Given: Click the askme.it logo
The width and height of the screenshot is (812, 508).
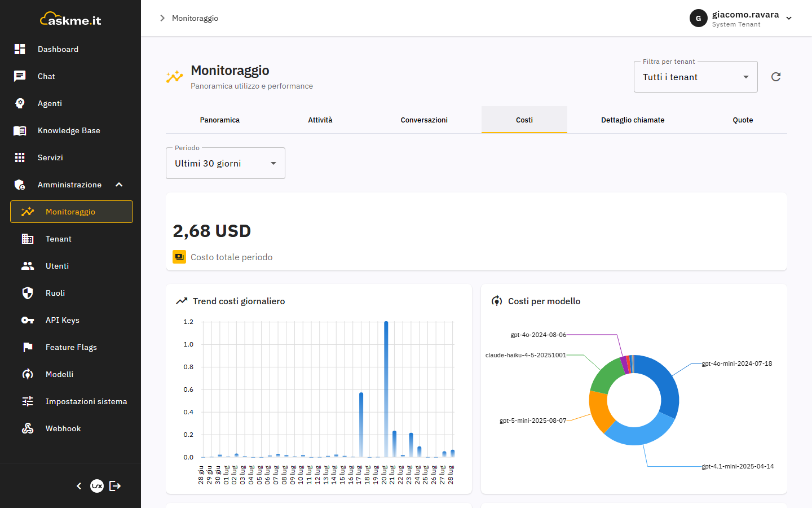Looking at the screenshot, I should click(x=70, y=19).
